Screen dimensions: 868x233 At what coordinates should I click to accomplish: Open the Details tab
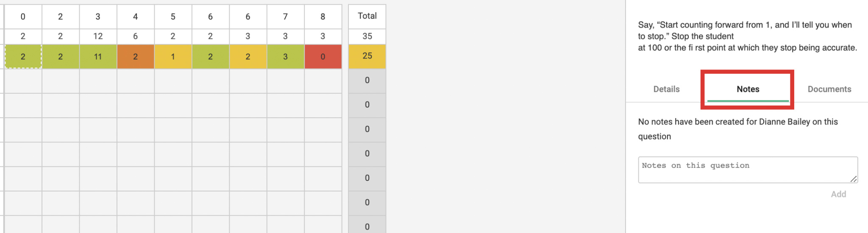[x=666, y=89]
